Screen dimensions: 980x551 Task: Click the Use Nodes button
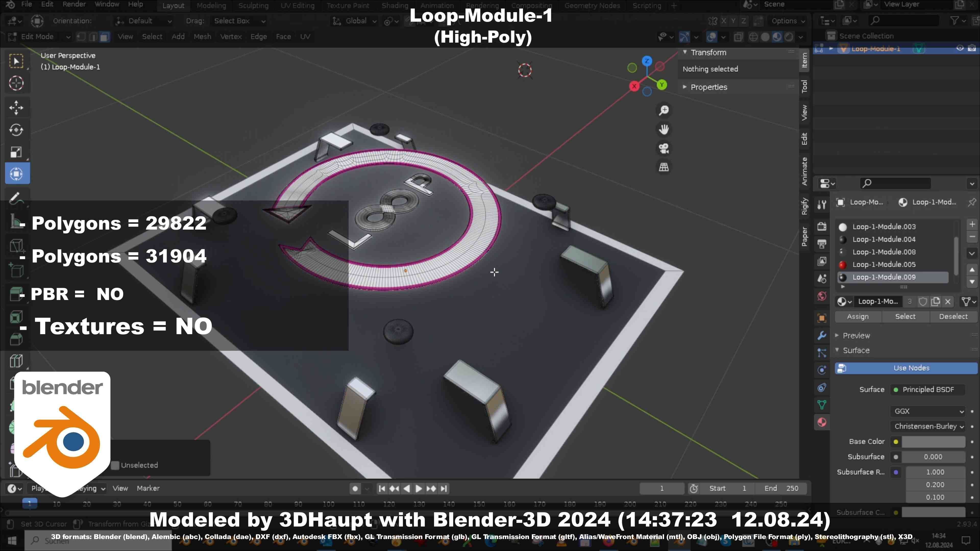[906, 368]
